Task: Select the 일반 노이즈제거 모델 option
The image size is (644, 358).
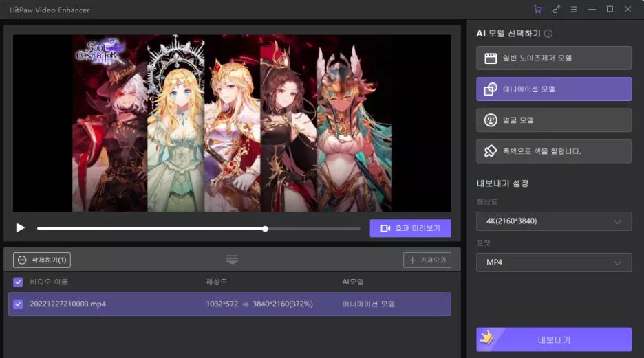Action: [554, 58]
